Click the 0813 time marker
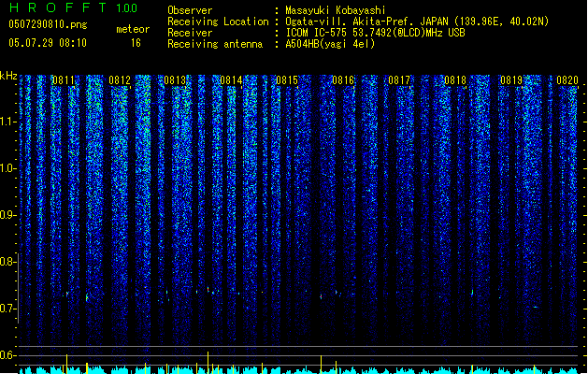Image resolution: width=588 pixels, height=374 pixels. [x=175, y=80]
